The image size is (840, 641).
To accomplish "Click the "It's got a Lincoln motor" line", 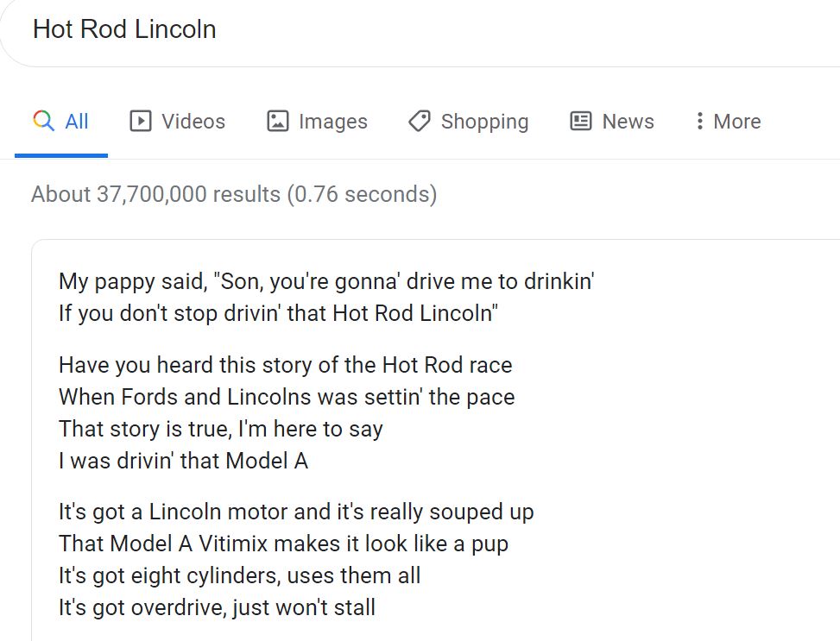I will coord(296,512).
